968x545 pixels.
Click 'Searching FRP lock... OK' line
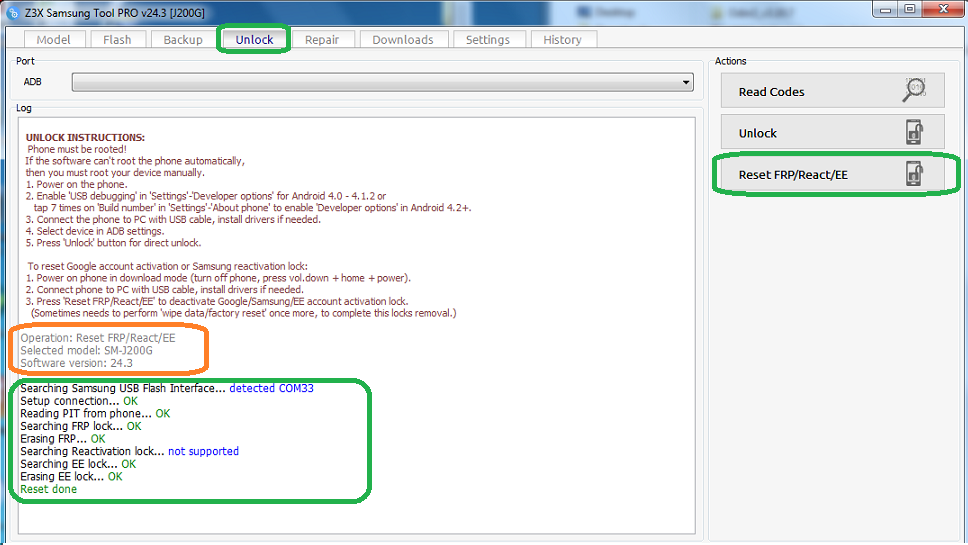pyautogui.click(x=81, y=426)
